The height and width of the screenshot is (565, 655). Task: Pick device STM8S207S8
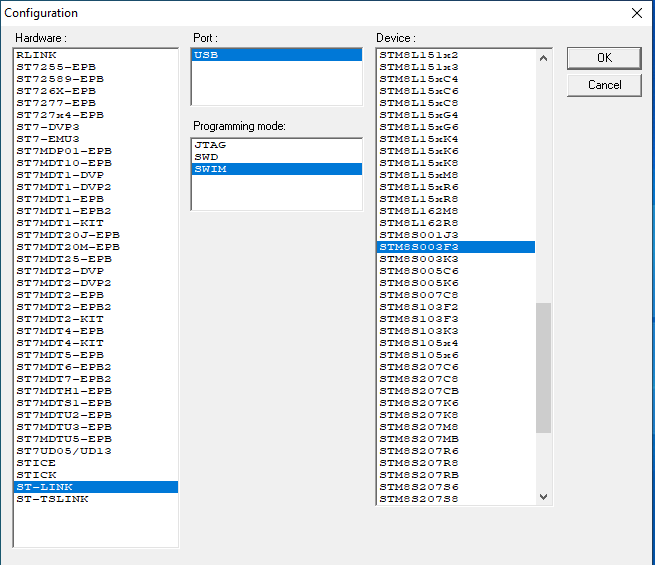pyautogui.click(x=456, y=499)
